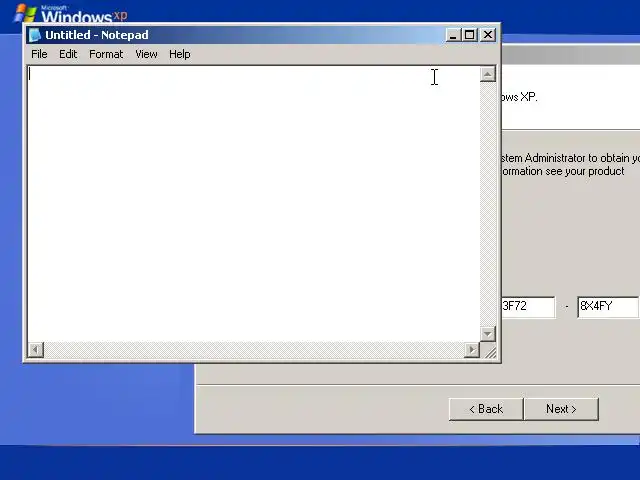Click the Windows XP logo
Screen dimensions: 640x480
click(70, 13)
